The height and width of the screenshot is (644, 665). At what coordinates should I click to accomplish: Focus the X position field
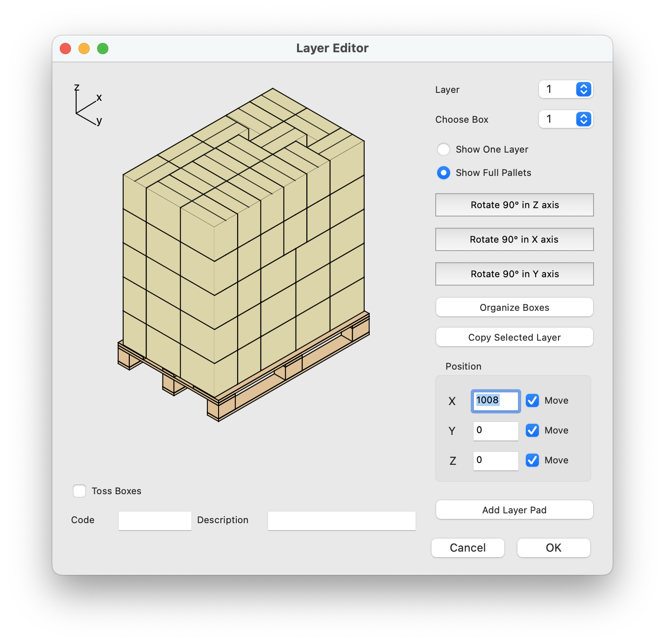pos(495,401)
